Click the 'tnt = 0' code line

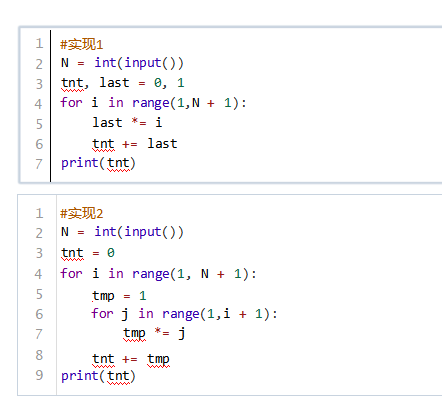[88, 253]
